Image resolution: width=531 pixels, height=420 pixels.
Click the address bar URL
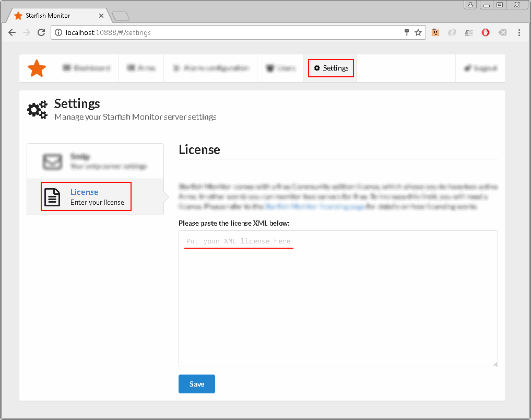tap(108, 32)
